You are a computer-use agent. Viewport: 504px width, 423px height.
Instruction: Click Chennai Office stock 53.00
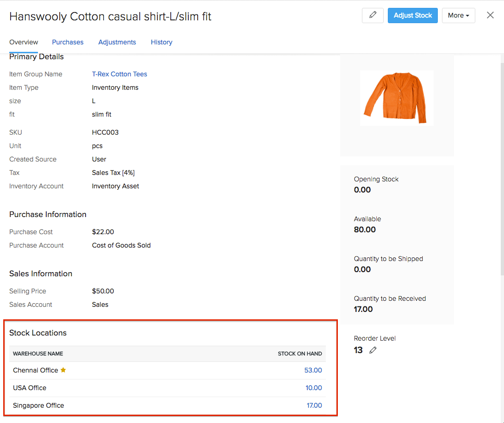pos(313,370)
